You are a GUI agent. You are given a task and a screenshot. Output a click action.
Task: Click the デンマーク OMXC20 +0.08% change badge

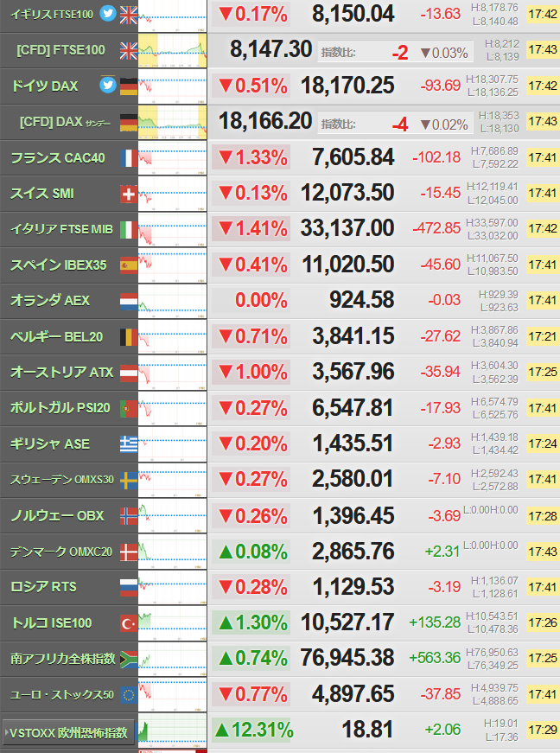(x=251, y=552)
